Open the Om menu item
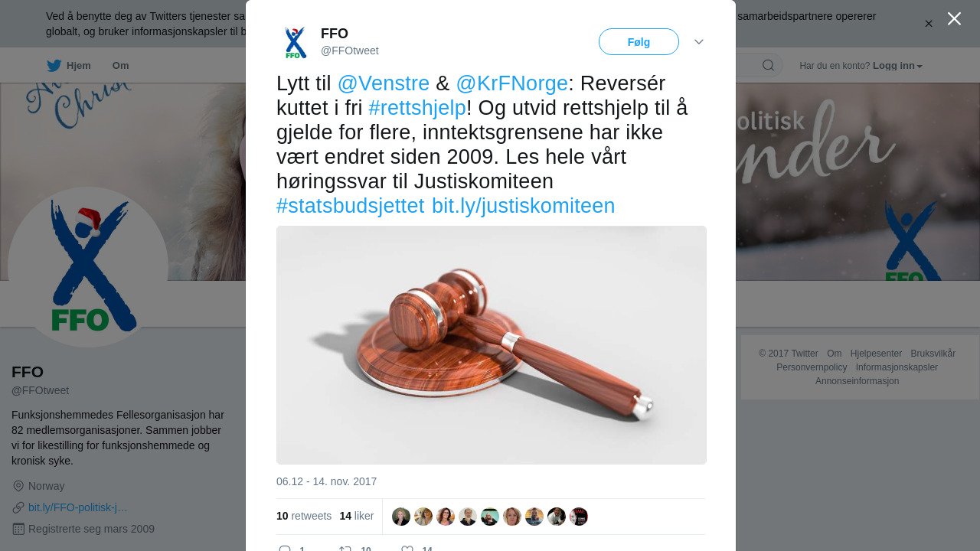Viewport: 980px width, 551px height. pos(120,66)
